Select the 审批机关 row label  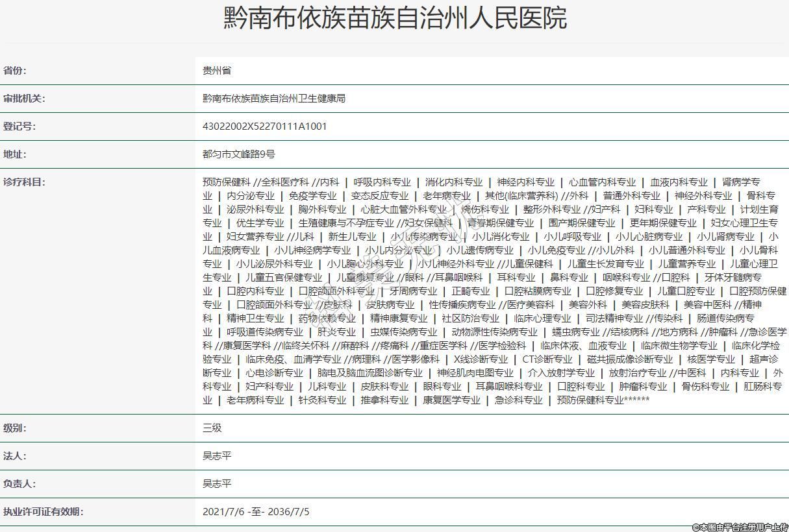tap(25, 99)
